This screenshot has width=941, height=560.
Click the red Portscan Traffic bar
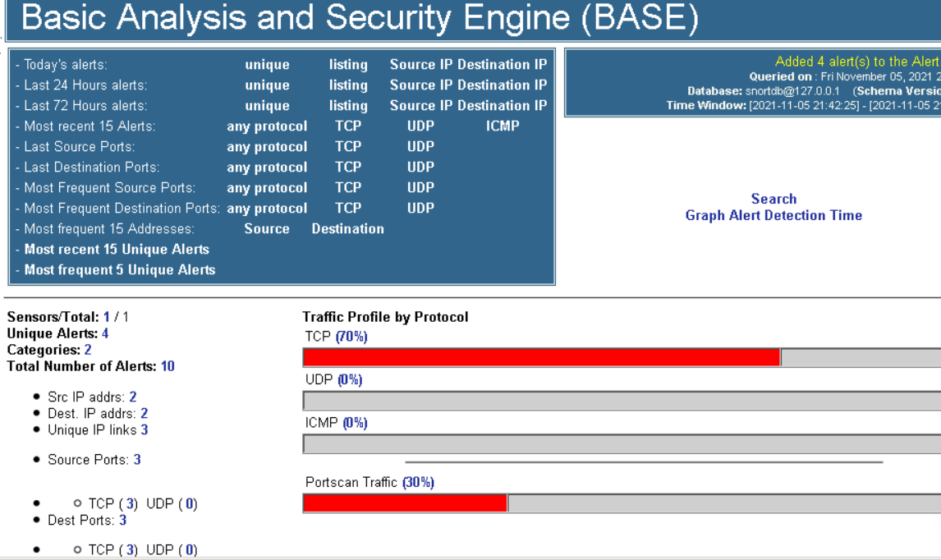tap(405, 503)
